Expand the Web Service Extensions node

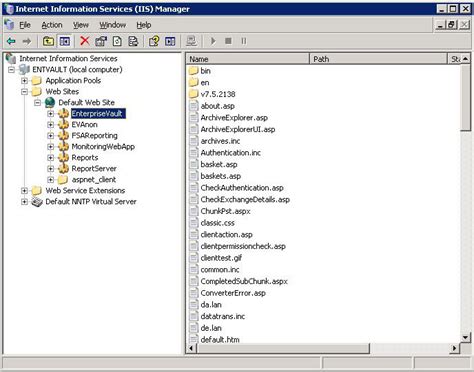click(24, 191)
